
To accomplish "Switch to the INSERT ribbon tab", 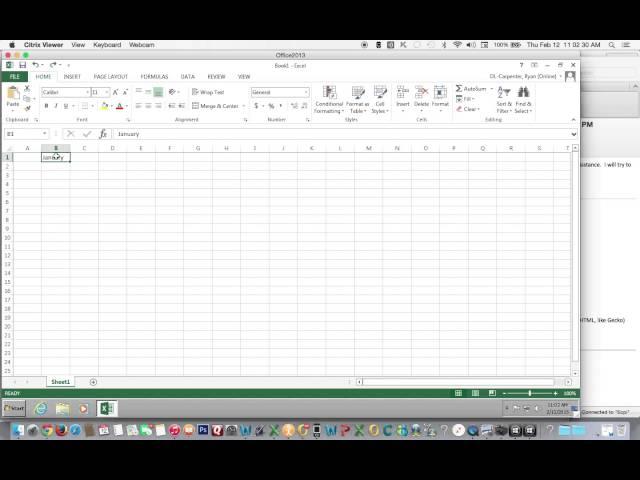I will coord(72,76).
